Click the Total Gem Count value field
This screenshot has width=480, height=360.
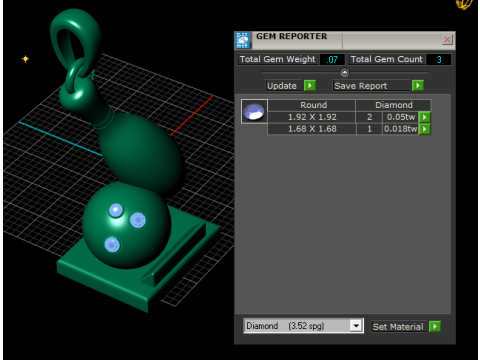[x=439, y=59]
